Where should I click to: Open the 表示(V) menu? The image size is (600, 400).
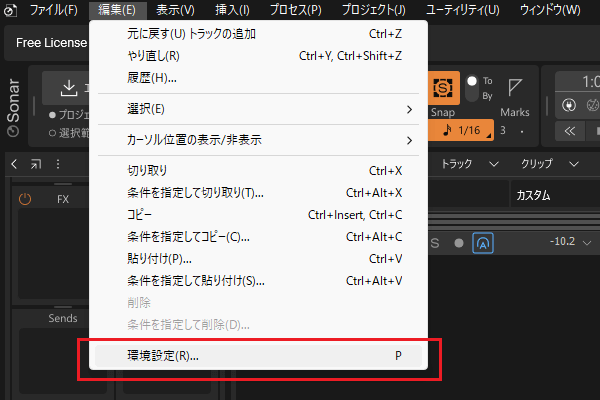[x=175, y=10]
